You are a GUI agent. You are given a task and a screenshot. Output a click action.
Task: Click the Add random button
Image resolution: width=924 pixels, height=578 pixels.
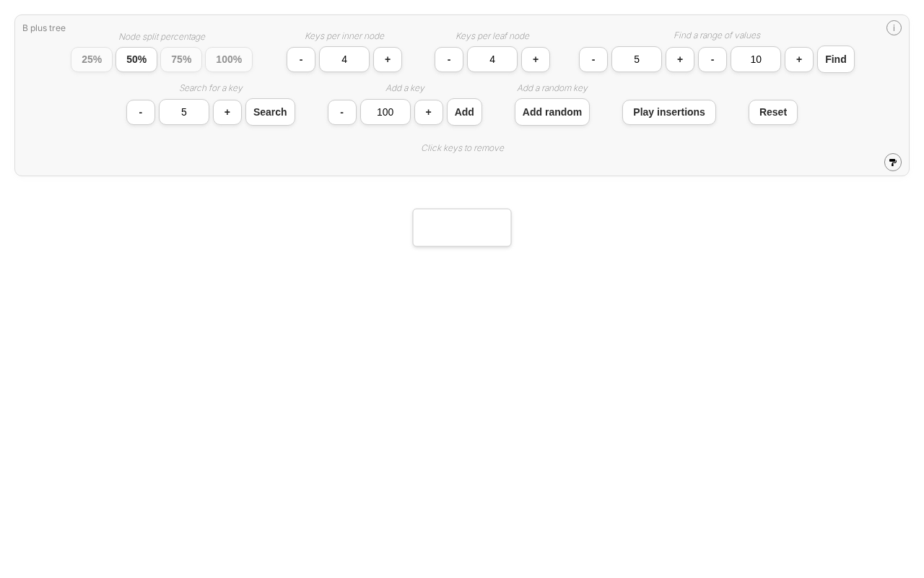(x=552, y=112)
